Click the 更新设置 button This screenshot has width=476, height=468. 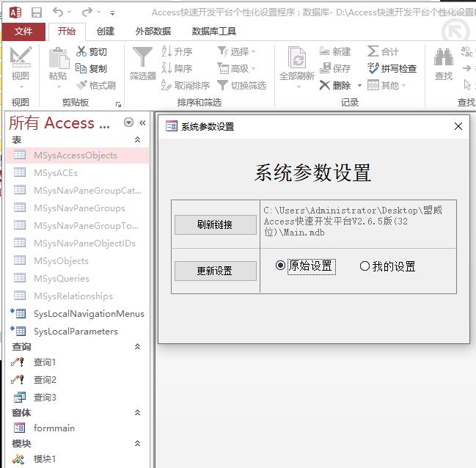coord(215,271)
